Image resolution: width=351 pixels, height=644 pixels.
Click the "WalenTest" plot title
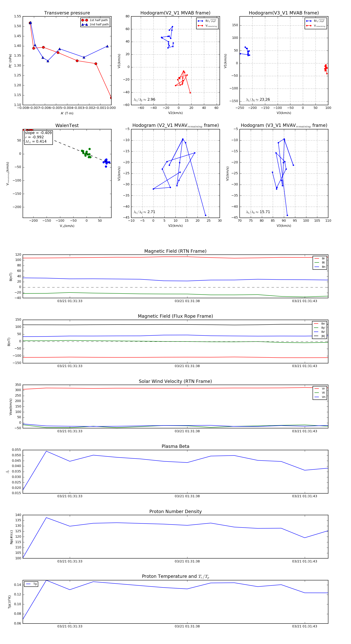pos(67,125)
